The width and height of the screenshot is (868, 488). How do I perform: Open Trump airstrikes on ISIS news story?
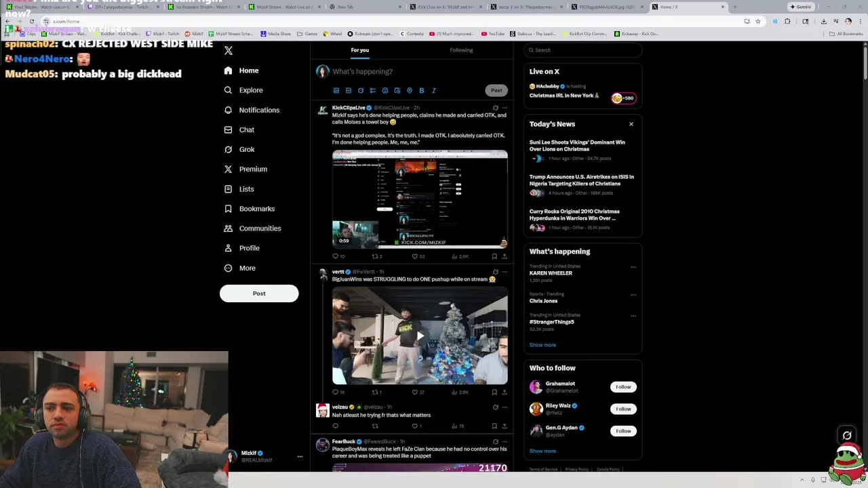pos(583,184)
